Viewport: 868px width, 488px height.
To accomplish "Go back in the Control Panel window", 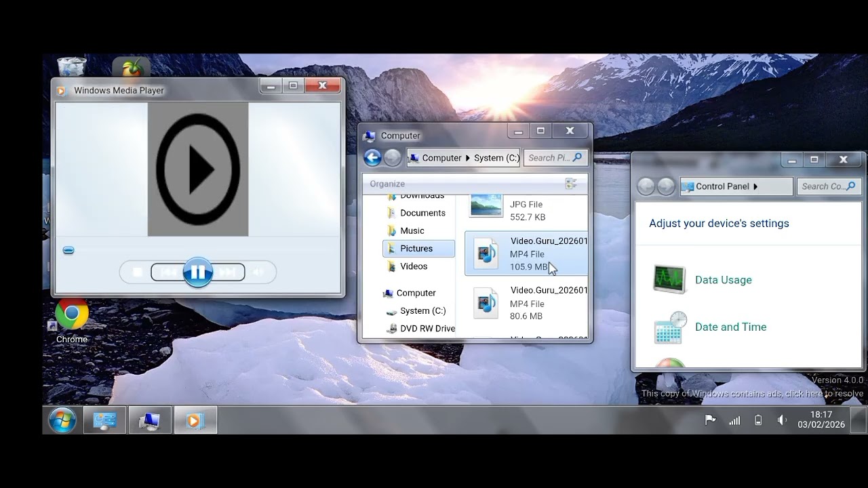I will click(x=646, y=186).
